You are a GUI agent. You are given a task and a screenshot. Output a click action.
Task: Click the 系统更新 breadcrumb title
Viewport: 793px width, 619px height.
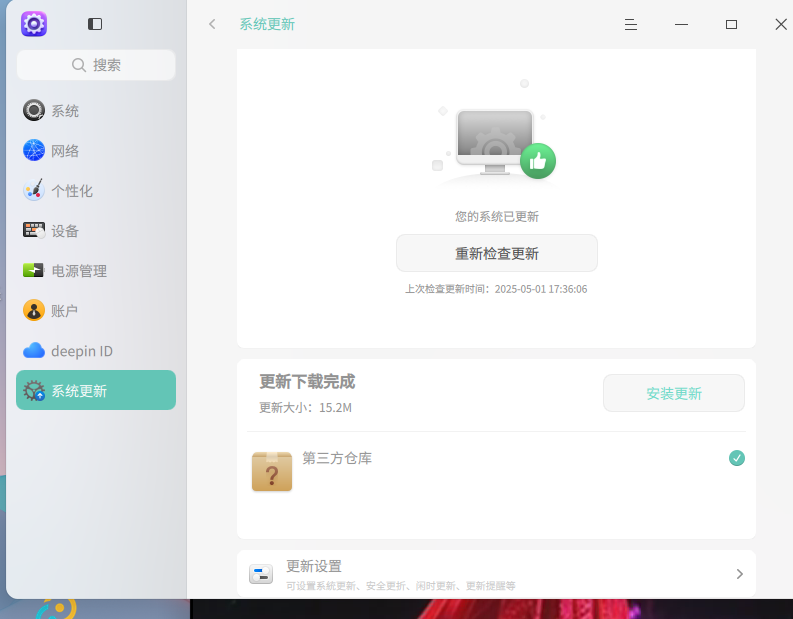(x=267, y=24)
